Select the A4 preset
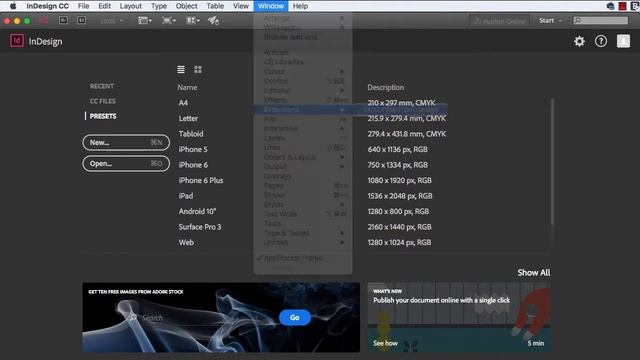This screenshot has height=360, width=640. coord(183,103)
